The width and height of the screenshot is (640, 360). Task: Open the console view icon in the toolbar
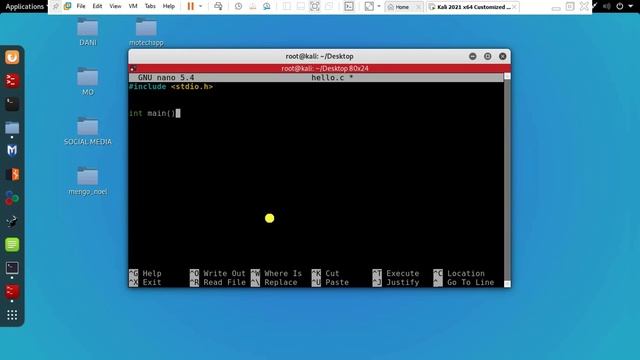tap(349, 7)
